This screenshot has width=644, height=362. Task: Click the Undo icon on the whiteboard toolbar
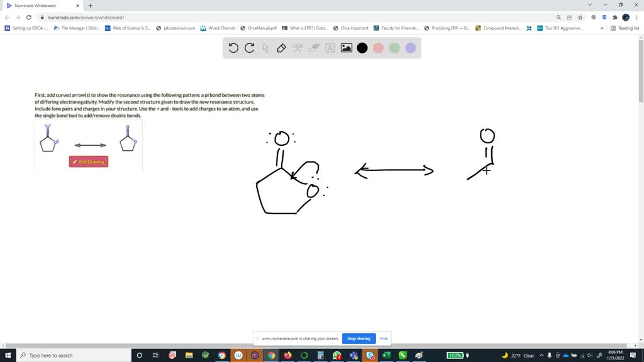pyautogui.click(x=233, y=47)
